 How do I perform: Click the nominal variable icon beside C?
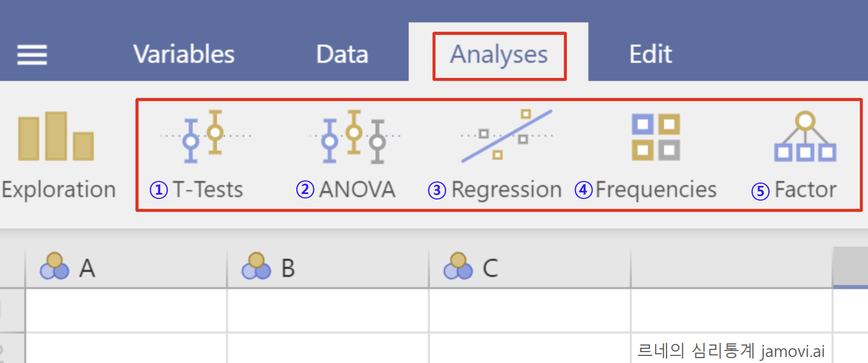point(458,266)
